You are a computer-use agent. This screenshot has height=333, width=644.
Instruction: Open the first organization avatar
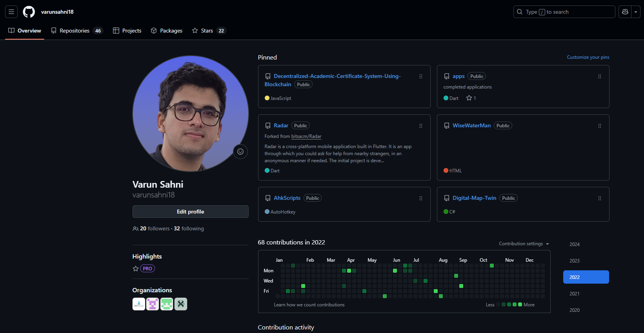click(x=139, y=304)
